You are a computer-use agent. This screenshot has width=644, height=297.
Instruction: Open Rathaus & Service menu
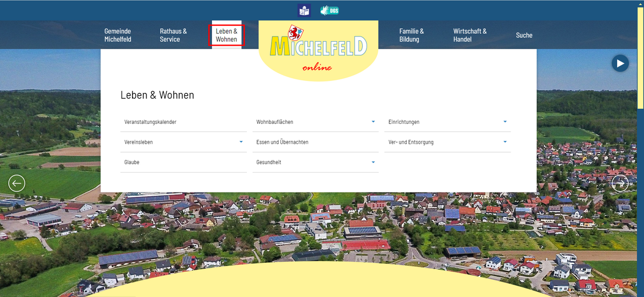coord(173,35)
